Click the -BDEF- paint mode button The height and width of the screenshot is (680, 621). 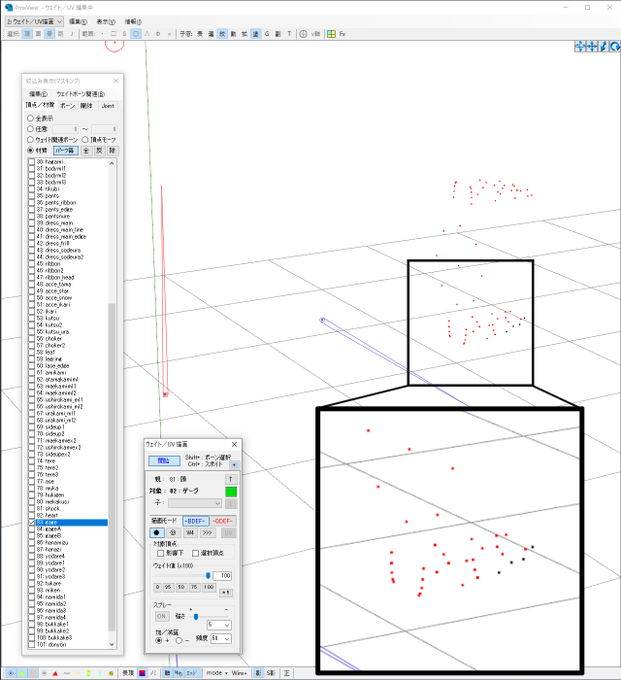coord(196,521)
